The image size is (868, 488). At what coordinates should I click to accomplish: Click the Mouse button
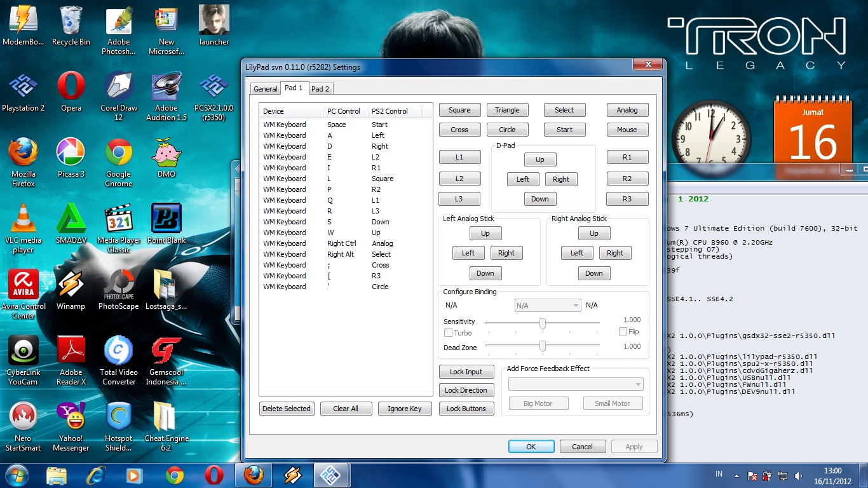(x=627, y=130)
